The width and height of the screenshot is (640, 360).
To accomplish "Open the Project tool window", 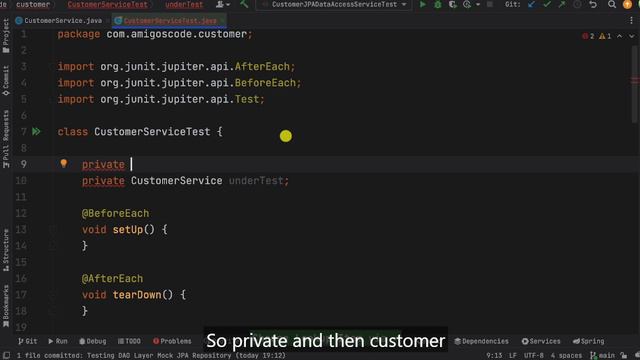I will (6, 36).
